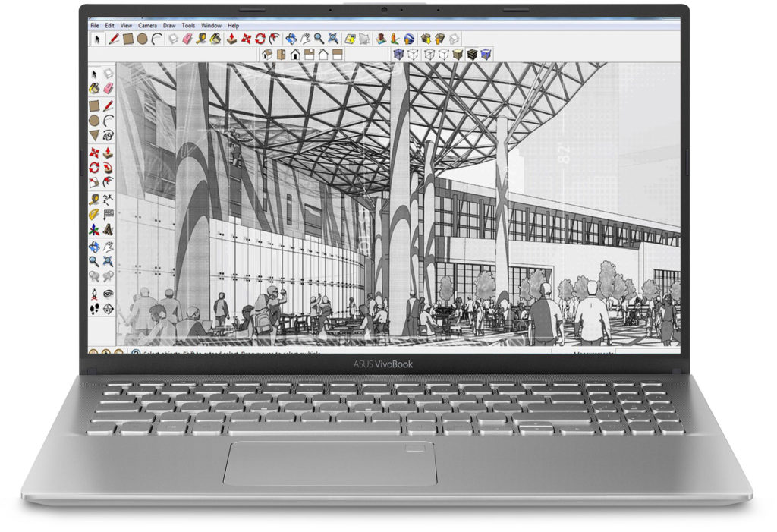The height and width of the screenshot is (532, 777).
Task: Open the Camera menu
Action: pyautogui.click(x=149, y=24)
